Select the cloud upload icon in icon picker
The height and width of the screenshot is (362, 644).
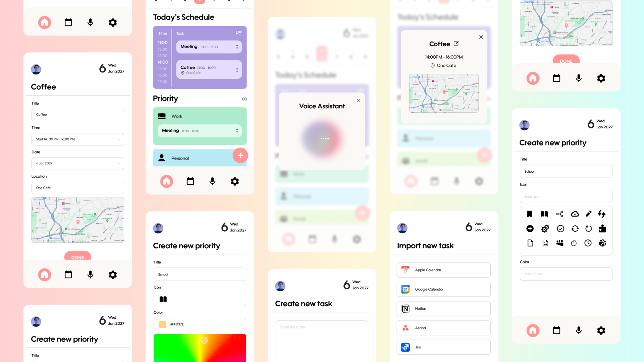(x=574, y=214)
